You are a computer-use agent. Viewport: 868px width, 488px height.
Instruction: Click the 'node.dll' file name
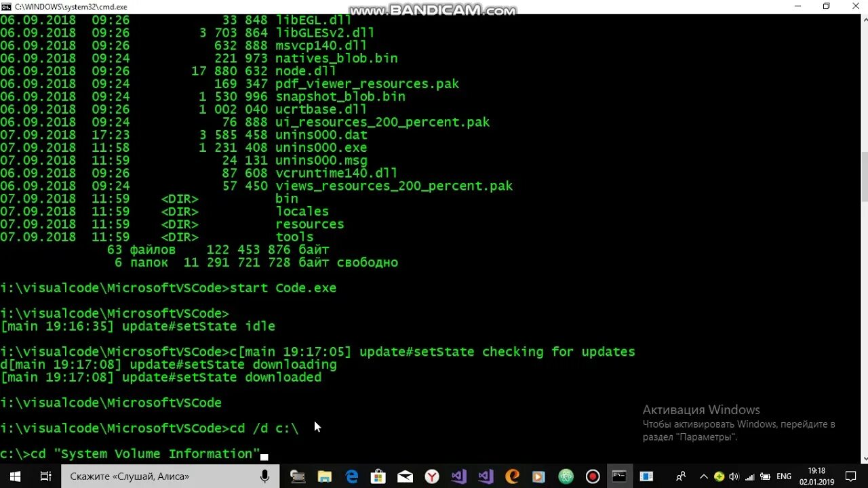[x=306, y=71]
